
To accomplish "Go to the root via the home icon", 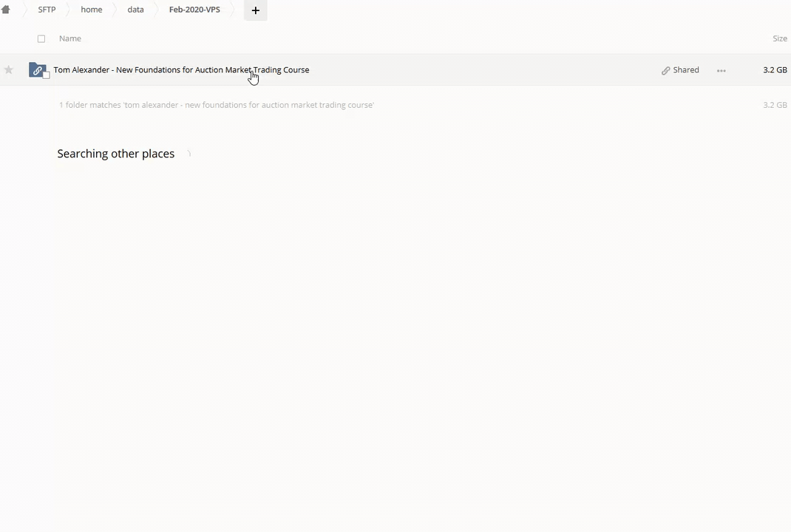I will coord(6,10).
